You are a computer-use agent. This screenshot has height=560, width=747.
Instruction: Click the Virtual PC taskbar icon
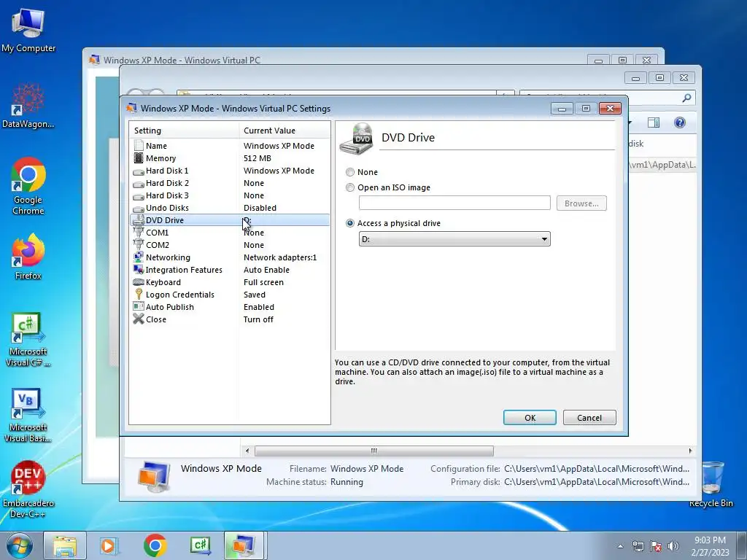[x=244, y=546]
